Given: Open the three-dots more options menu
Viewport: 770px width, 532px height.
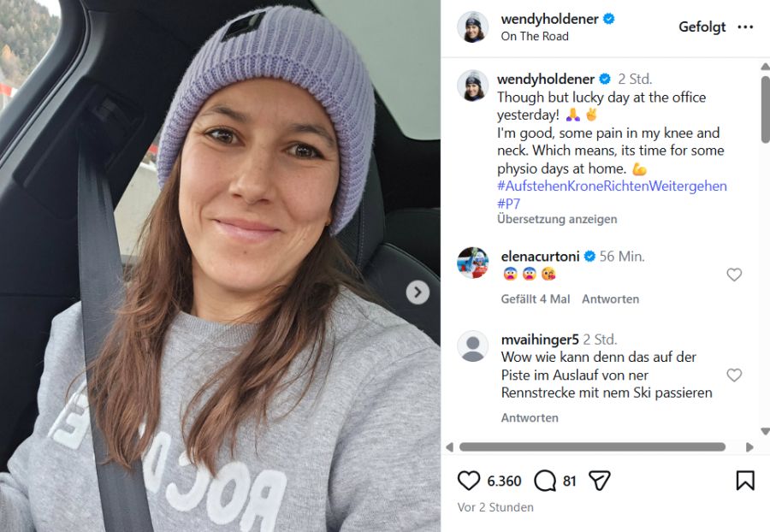Looking at the screenshot, I should click(x=745, y=27).
